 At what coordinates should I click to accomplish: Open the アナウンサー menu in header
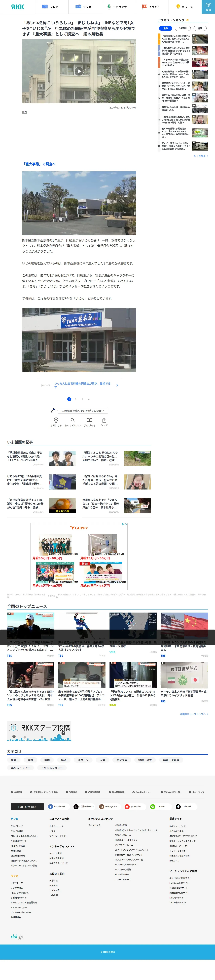coord(118,7)
